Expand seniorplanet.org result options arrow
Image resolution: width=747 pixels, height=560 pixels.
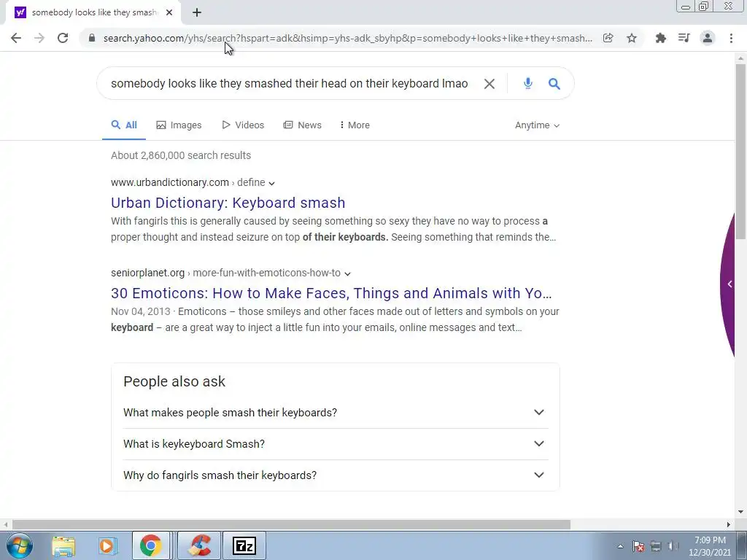347,274
